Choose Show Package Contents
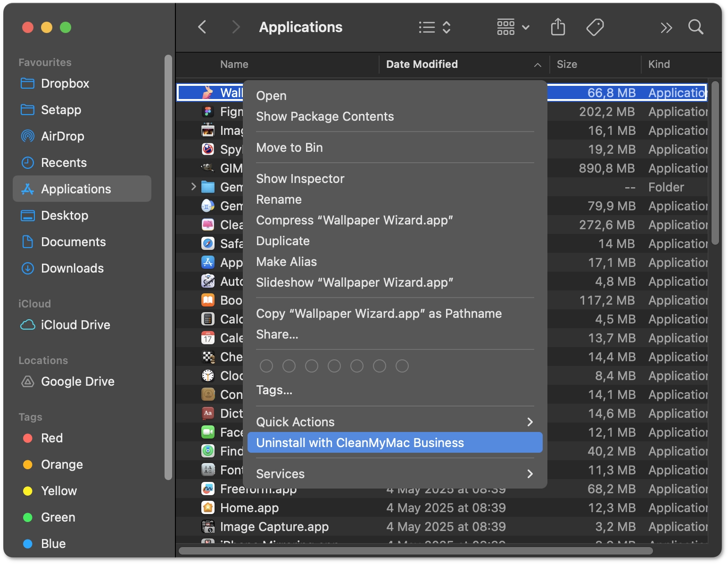 tap(395, 116)
